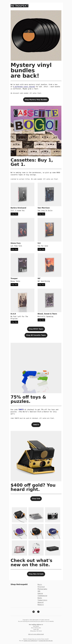
Task: Click the Shop BOGO Tapes button
Action: tap(36, 329)
